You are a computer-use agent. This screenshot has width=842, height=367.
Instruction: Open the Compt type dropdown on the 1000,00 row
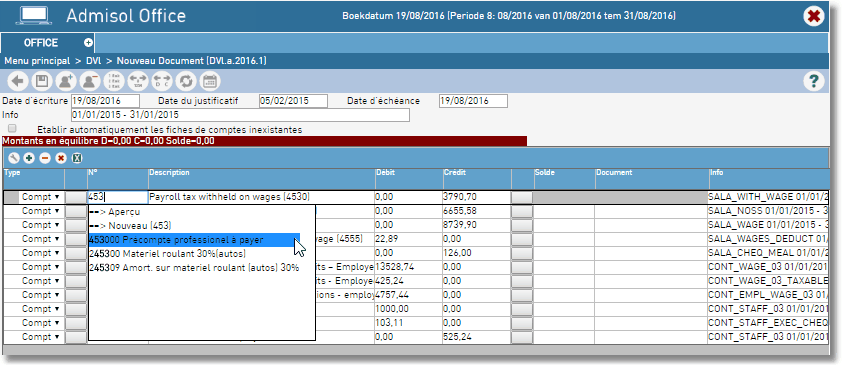[41, 309]
